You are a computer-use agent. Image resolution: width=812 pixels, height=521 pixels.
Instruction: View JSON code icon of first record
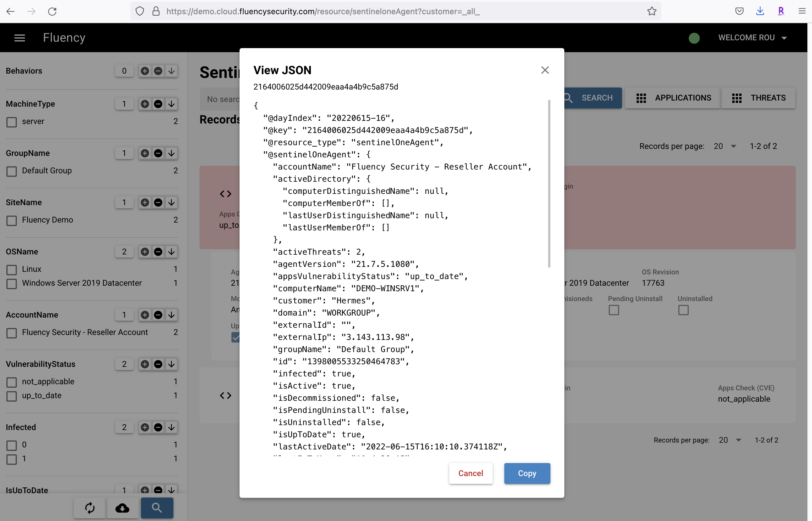pyautogui.click(x=226, y=194)
